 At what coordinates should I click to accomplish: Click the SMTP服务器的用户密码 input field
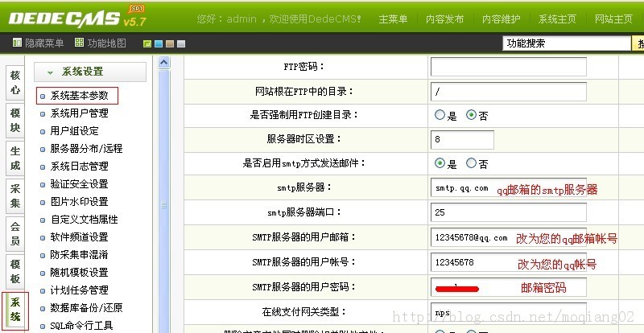point(509,286)
